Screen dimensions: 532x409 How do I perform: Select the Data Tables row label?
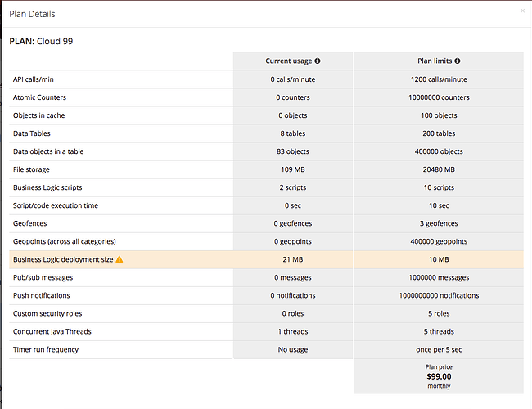[x=33, y=133]
